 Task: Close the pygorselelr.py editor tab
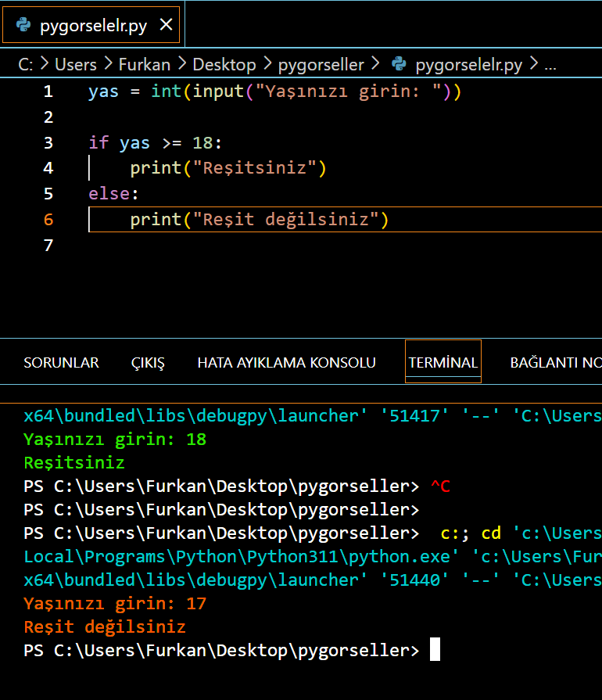coord(165,25)
